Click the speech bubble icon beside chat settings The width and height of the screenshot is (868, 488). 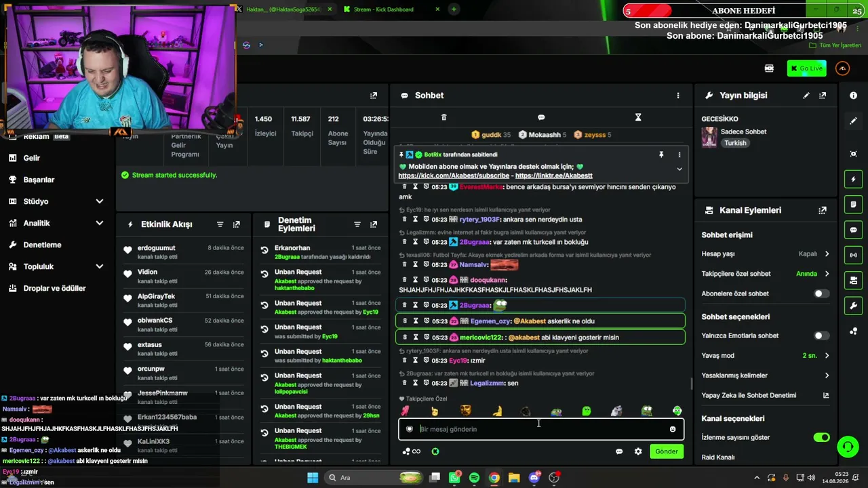tap(619, 451)
